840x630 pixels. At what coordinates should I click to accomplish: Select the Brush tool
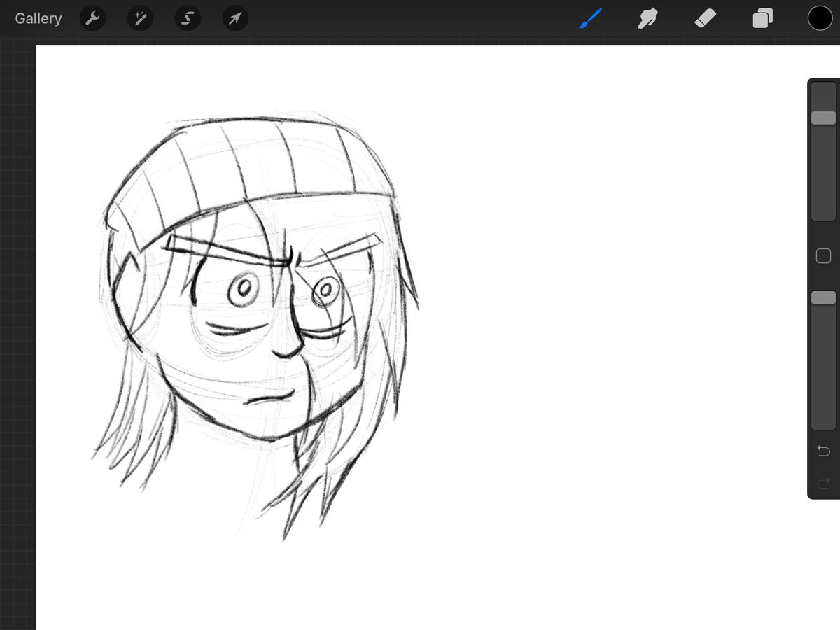[x=591, y=18]
